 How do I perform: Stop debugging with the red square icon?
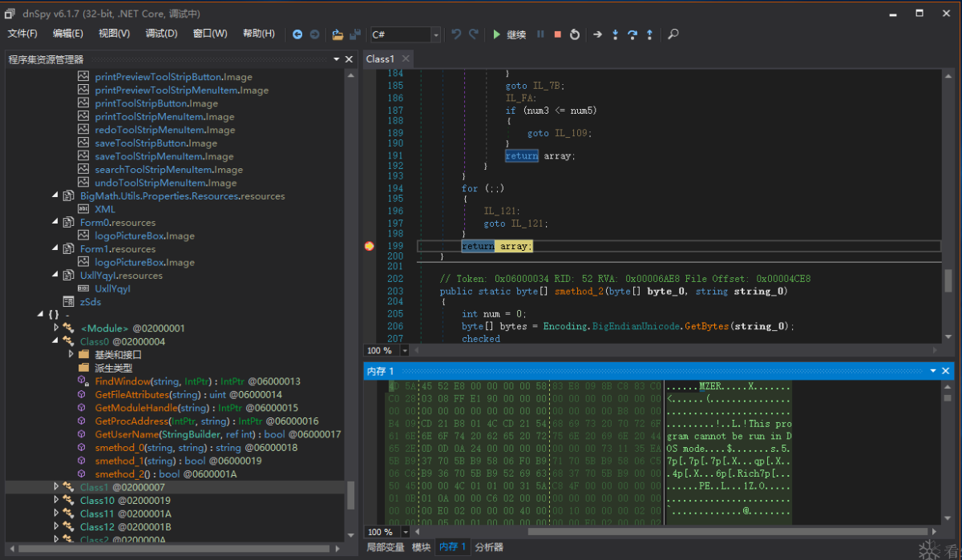point(557,34)
